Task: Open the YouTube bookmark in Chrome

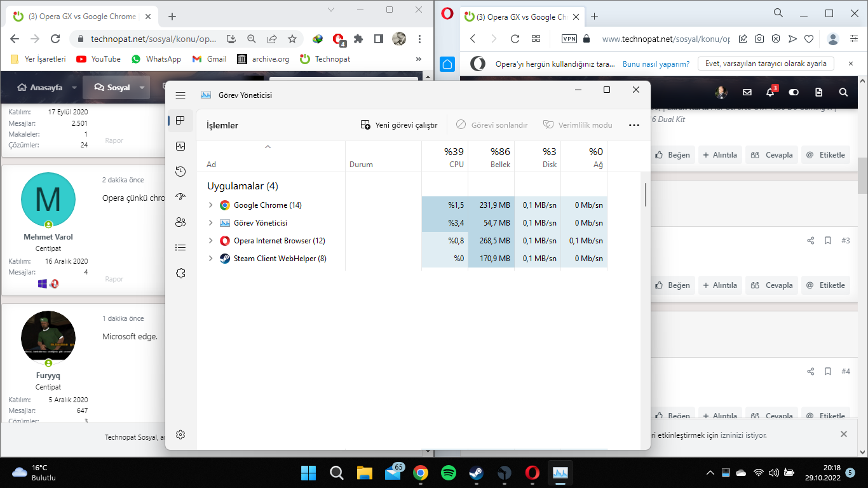Action: [x=98, y=59]
